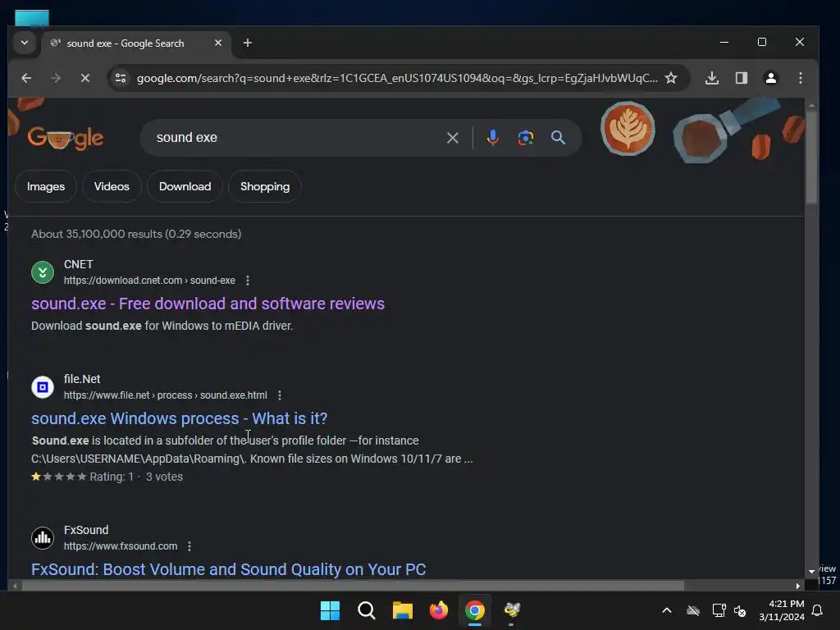Viewport: 840px width, 630px height.
Task: Open the clock showing 4:21 PM
Action: pos(782,610)
